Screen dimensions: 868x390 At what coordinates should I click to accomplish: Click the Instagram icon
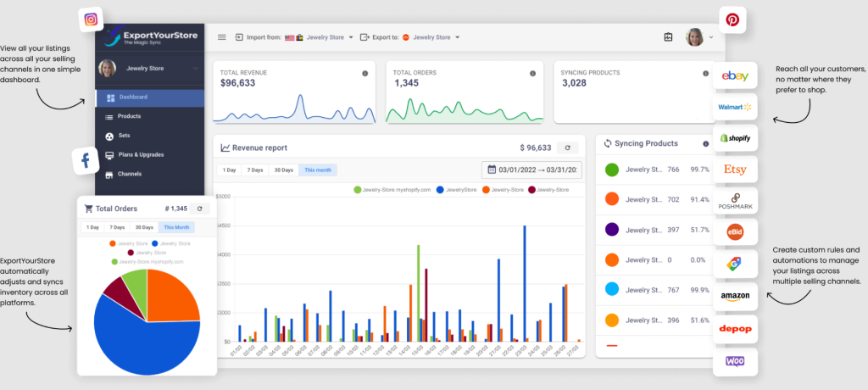pos(92,19)
